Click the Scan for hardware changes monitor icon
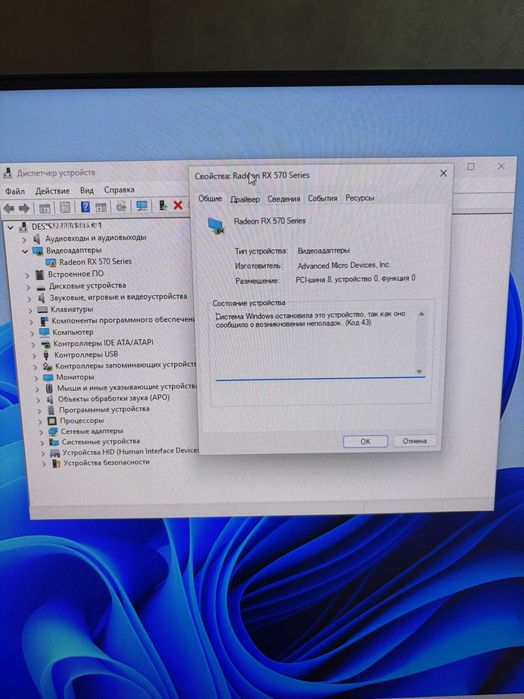This screenshot has height=699, width=524. 142,206
